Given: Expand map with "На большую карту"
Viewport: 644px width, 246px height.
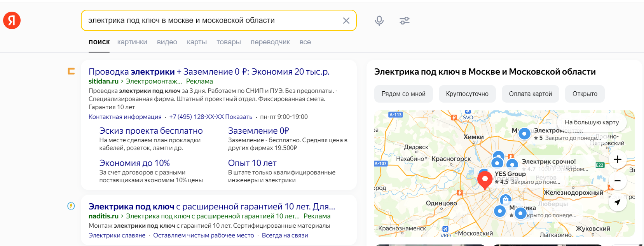Looking at the screenshot, I should 592,122.
